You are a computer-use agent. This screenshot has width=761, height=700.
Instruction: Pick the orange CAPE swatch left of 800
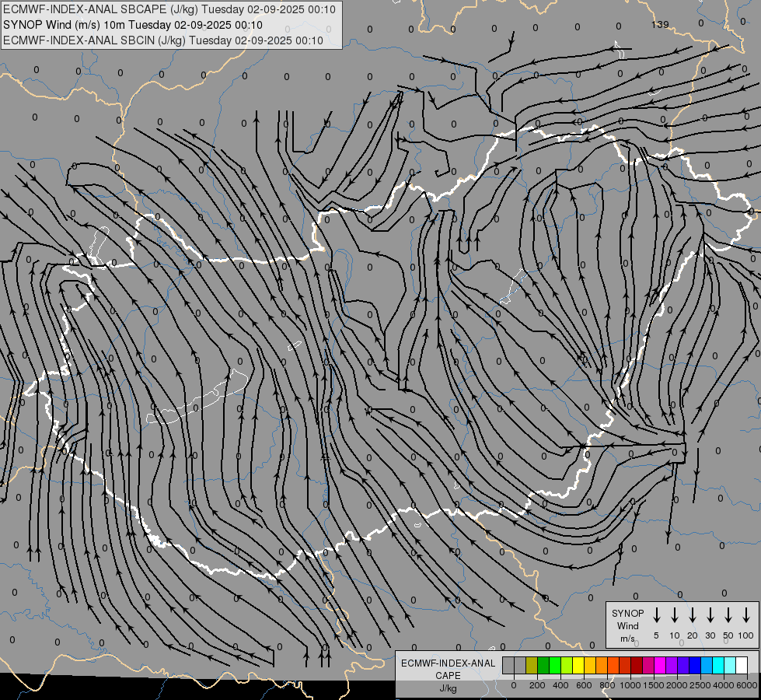[x=602, y=666]
